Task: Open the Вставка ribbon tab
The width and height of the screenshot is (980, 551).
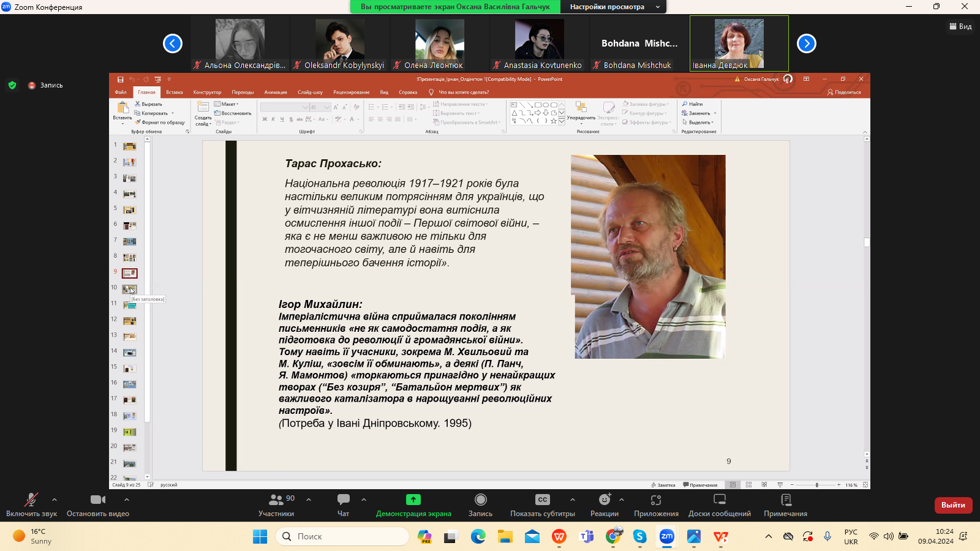Action: [x=174, y=92]
